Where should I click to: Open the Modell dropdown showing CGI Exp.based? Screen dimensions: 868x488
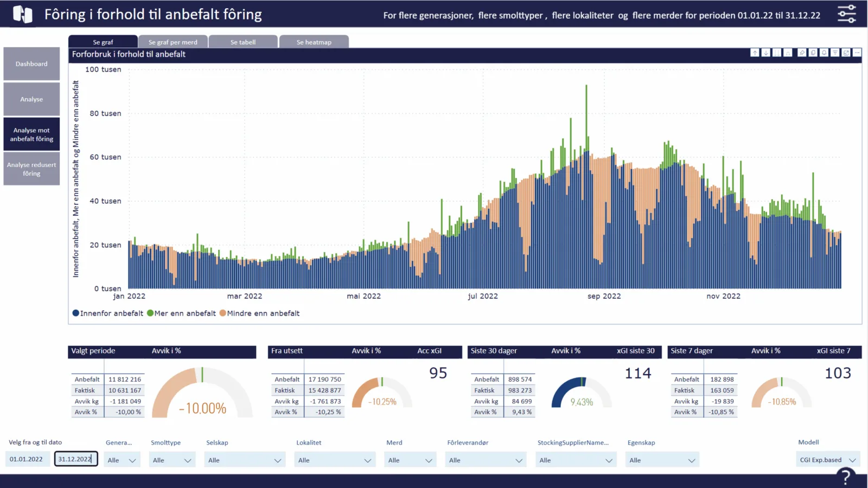coord(828,460)
